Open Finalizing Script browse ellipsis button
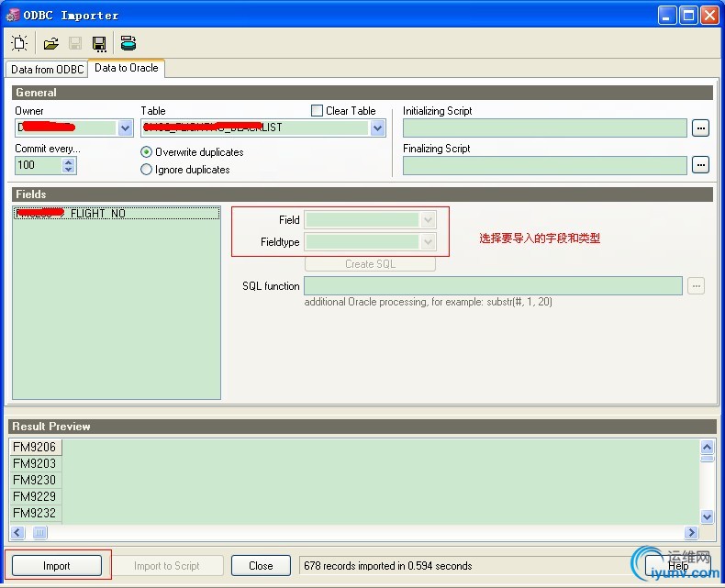 [x=700, y=164]
